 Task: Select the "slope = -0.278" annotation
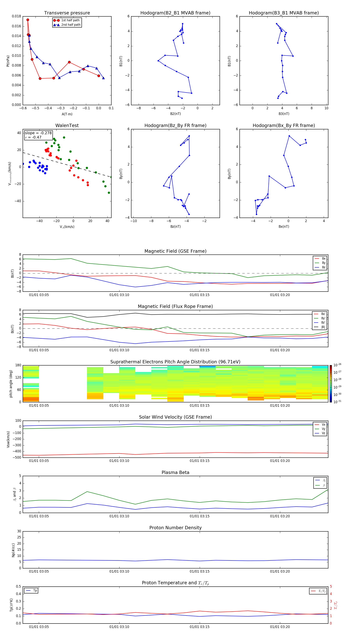38,133
